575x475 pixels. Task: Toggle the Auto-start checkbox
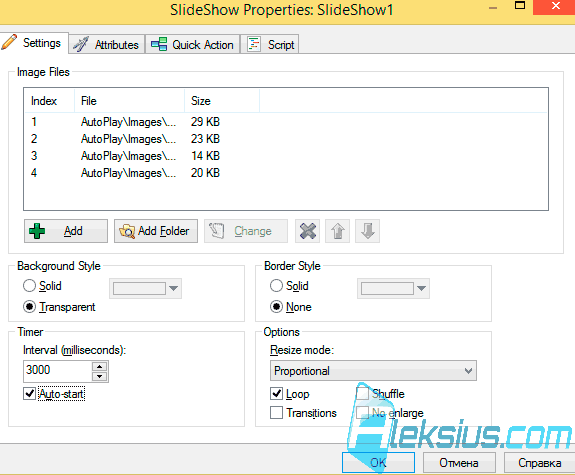pyautogui.click(x=29, y=394)
